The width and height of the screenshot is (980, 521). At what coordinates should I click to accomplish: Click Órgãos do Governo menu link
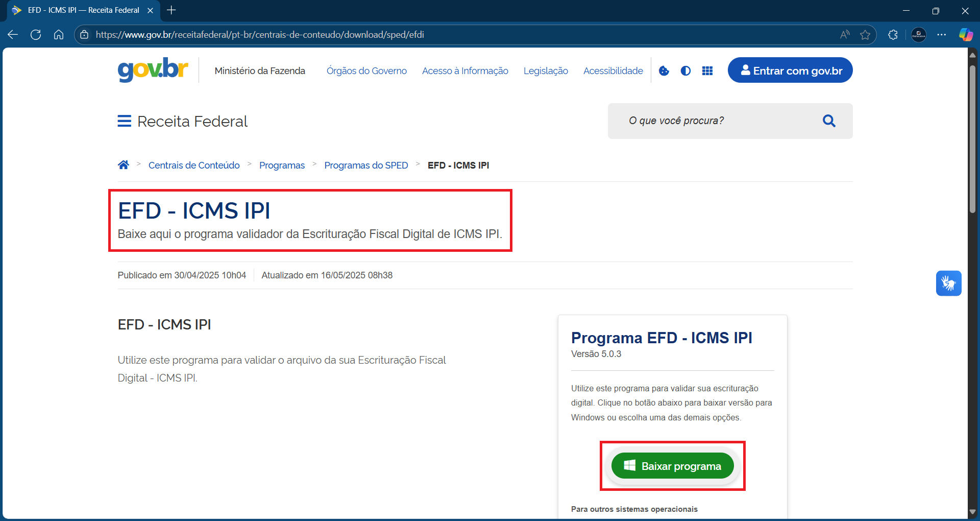tap(366, 71)
